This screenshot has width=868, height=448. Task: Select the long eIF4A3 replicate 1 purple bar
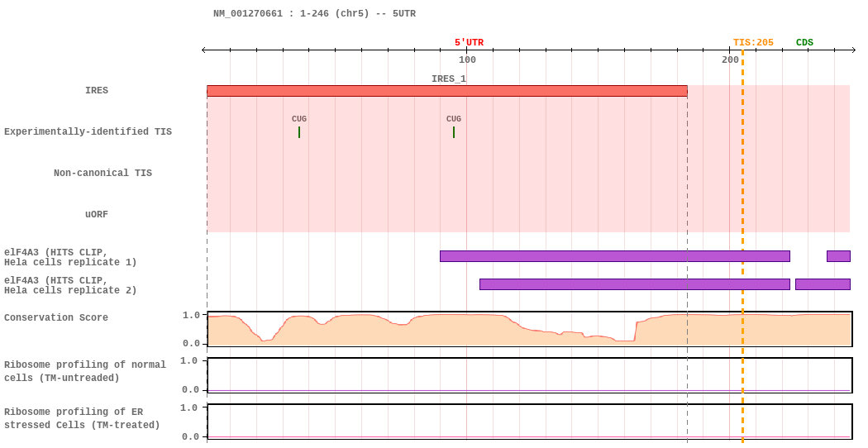pyautogui.click(x=614, y=256)
